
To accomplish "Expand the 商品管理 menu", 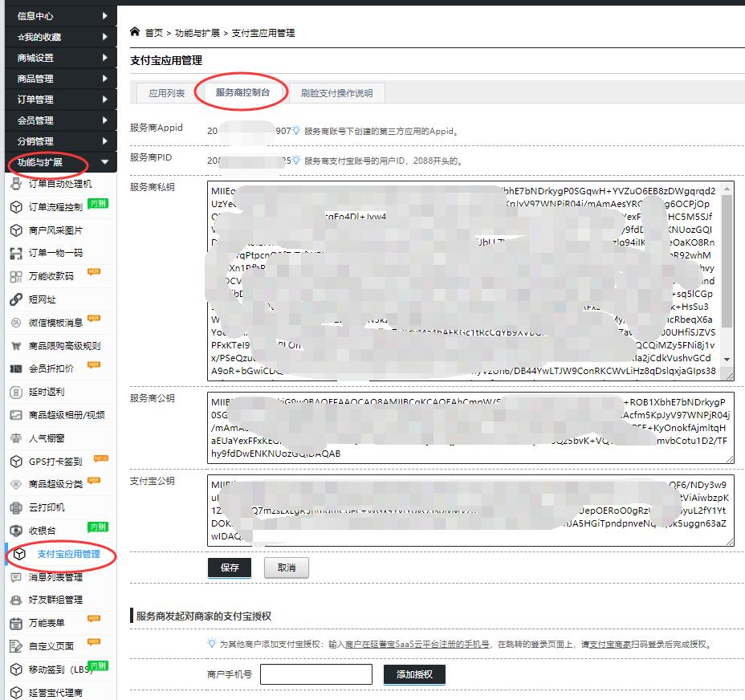I will [x=61, y=79].
